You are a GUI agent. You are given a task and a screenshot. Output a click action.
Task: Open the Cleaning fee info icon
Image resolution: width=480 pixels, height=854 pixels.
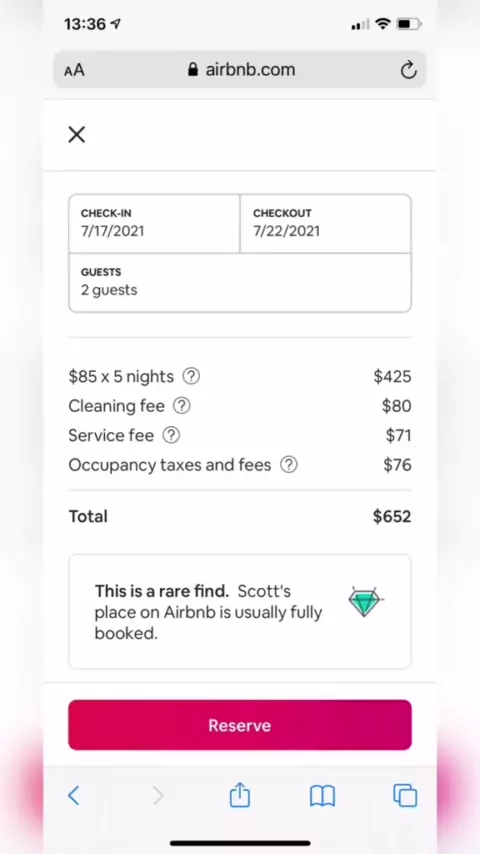(x=181, y=406)
